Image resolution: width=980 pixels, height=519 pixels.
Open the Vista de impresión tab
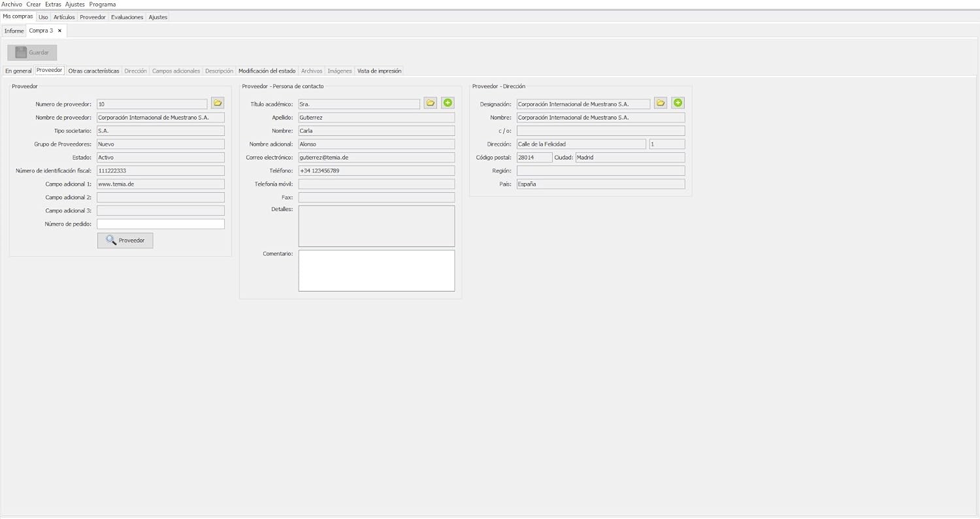click(379, 71)
